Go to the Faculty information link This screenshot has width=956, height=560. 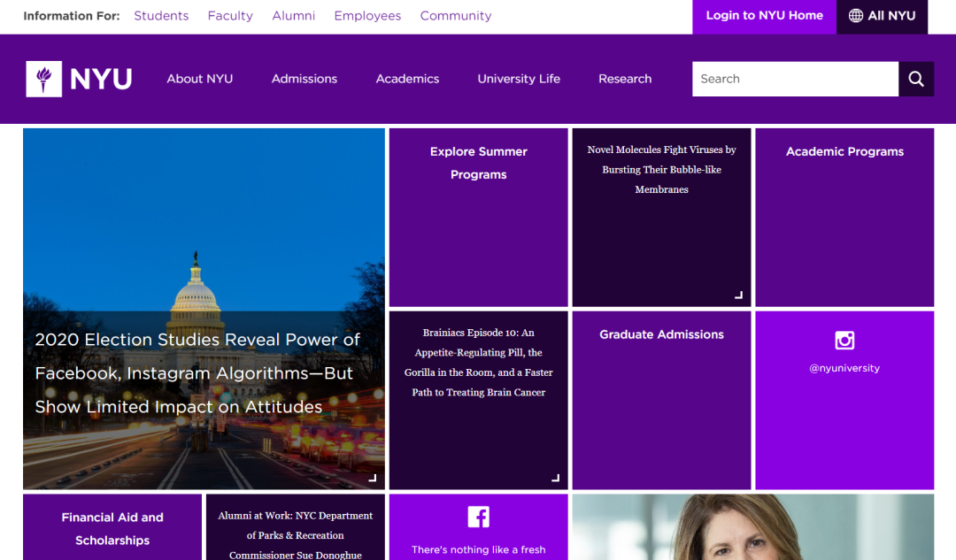230,16
